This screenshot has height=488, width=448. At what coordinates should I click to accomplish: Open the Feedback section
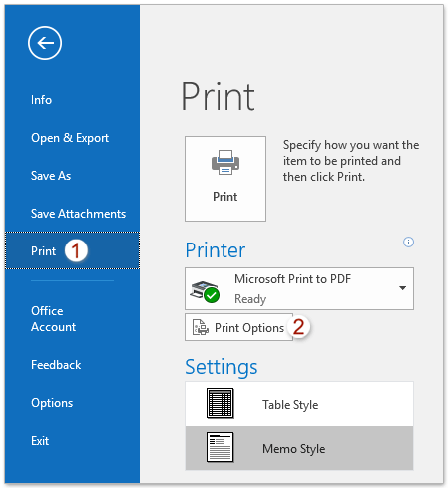56,365
